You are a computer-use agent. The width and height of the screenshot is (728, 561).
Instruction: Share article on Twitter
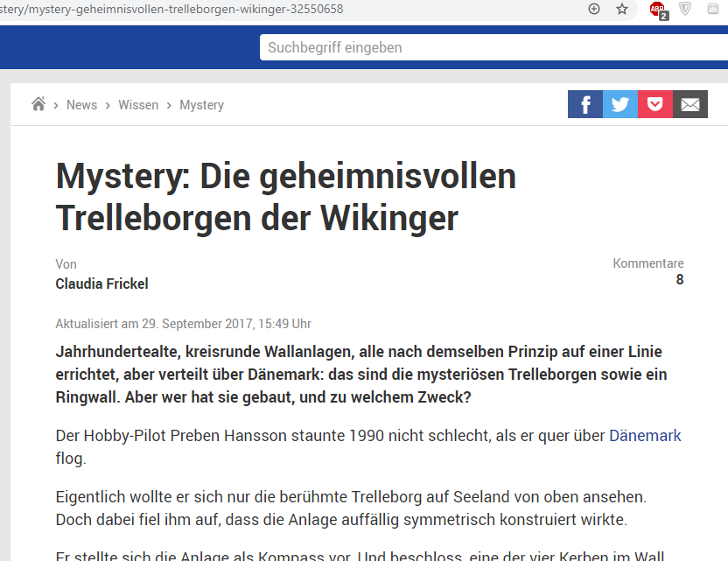coord(620,105)
